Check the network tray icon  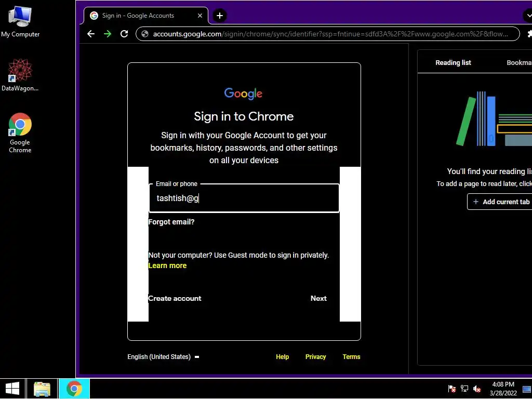tap(464, 389)
